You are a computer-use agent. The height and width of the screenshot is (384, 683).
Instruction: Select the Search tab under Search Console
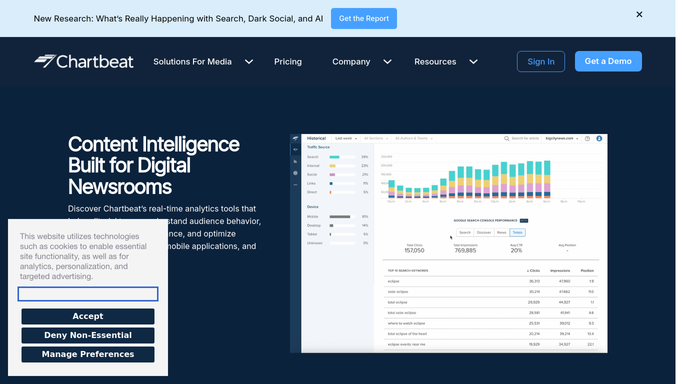[465, 232]
